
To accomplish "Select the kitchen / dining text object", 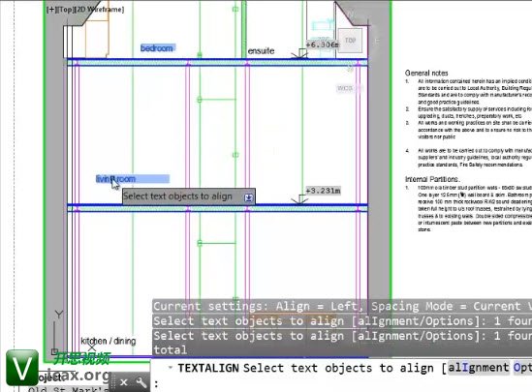I will [x=109, y=341].
